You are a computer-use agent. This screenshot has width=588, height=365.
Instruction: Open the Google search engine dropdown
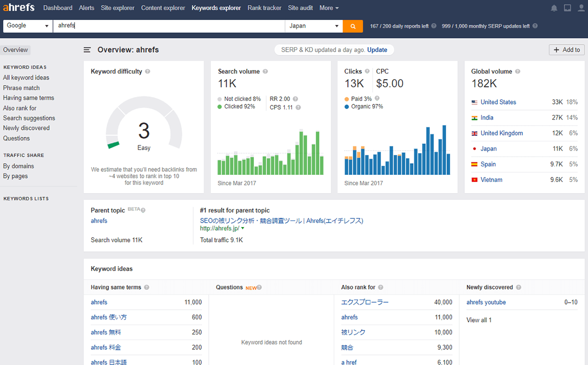(x=27, y=26)
